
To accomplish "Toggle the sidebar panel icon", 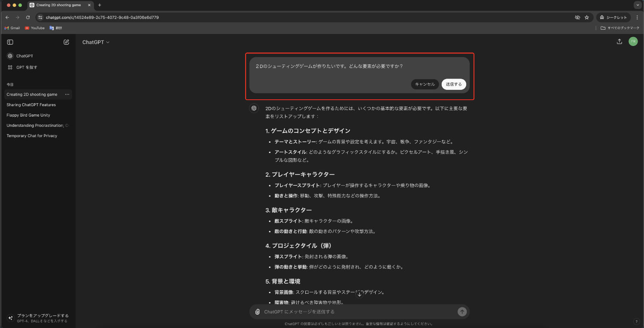I will click(x=10, y=42).
